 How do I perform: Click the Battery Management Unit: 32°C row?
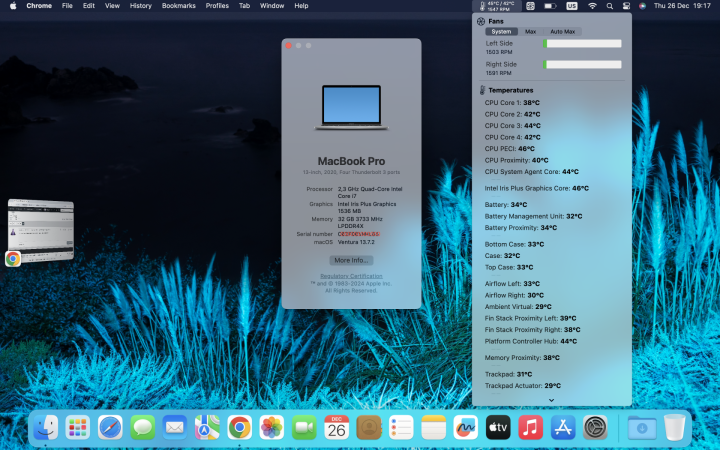[x=533, y=216]
